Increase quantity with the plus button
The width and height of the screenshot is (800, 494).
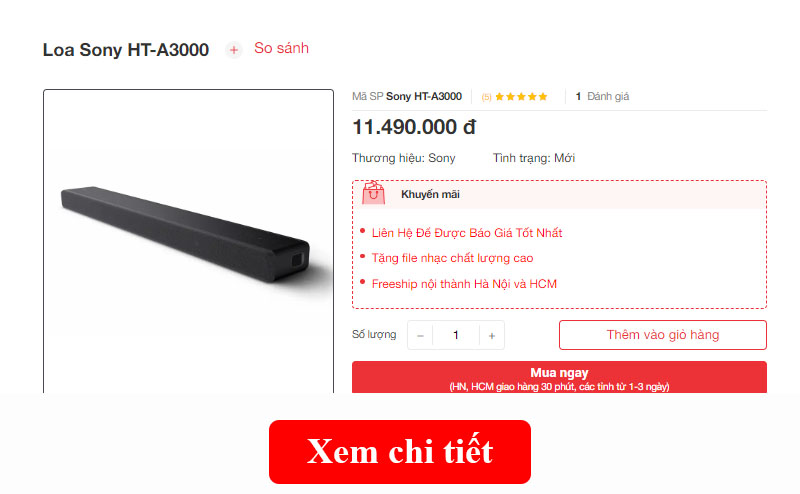click(x=492, y=335)
